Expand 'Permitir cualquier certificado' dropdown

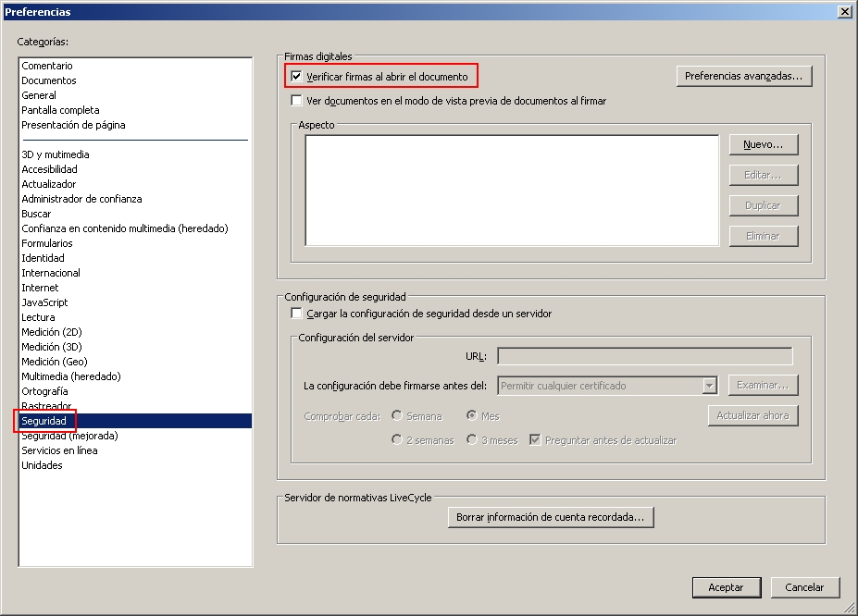(710, 386)
